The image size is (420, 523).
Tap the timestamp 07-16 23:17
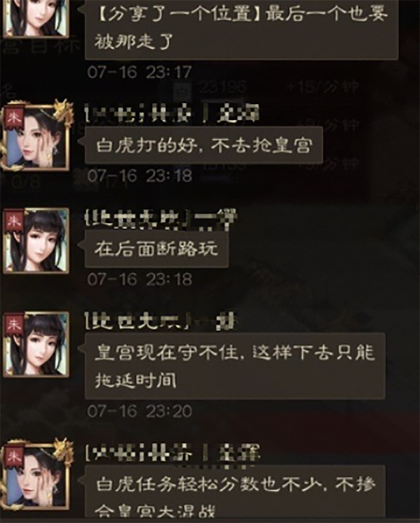pyautogui.click(x=139, y=72)
